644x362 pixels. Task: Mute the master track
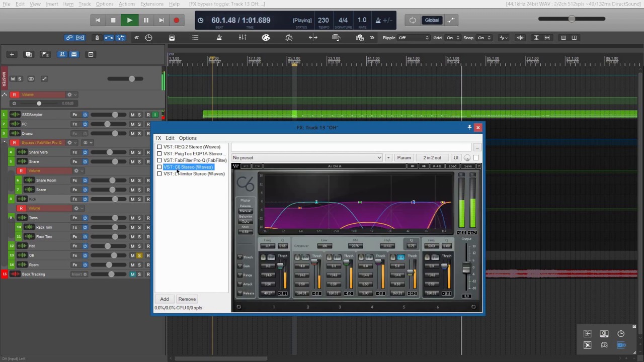pyautogui.click(x=13, y=79)
